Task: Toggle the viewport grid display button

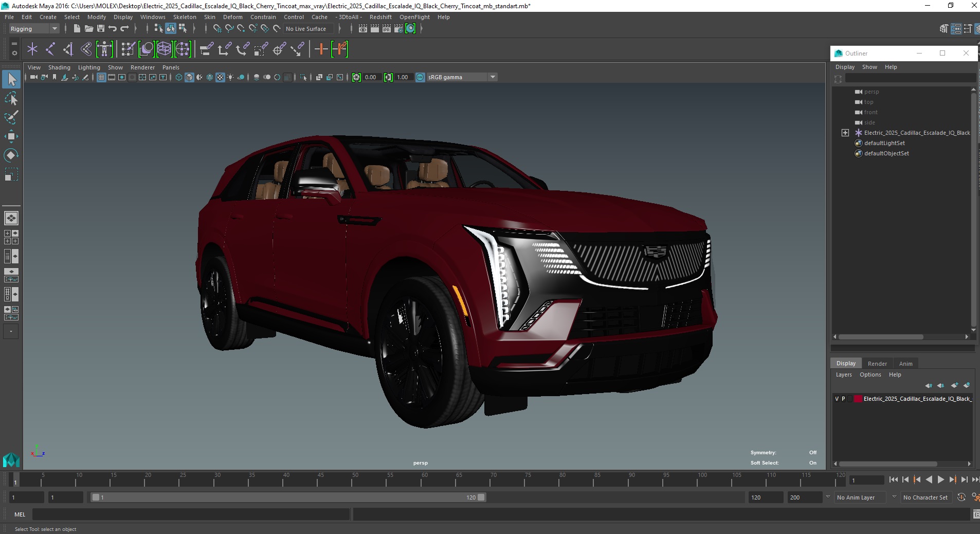Action: (x=101, y=77)
